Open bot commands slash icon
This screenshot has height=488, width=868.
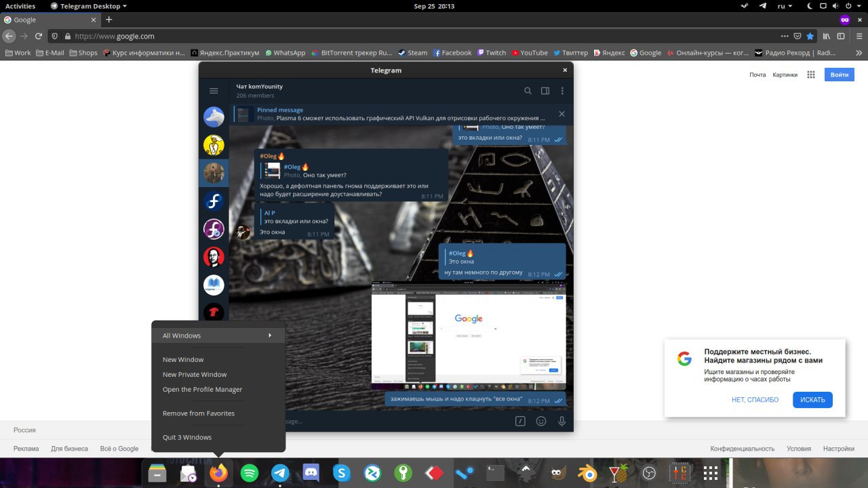click(x=520, y=421)
